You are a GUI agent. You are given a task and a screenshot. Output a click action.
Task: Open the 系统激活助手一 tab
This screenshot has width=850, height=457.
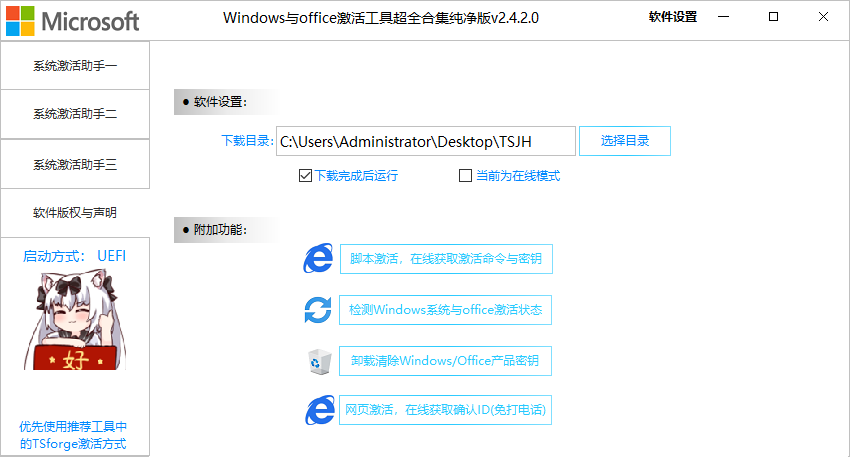(x=75, y=66)
